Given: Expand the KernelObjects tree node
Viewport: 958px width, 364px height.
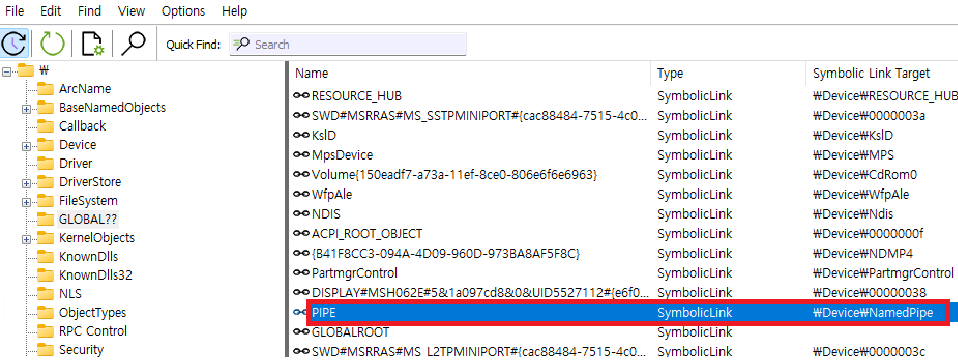Looking at the screenshot, I should tap(26, 239).
